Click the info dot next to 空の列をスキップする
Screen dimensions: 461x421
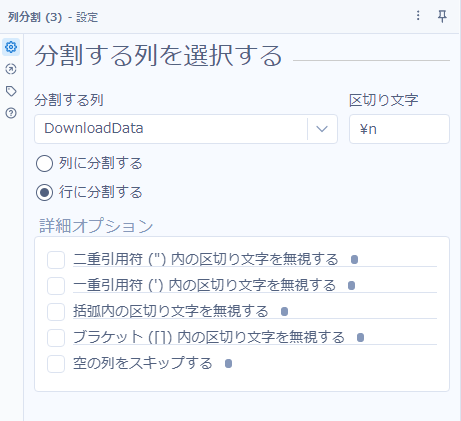pyautogui.click(x=228, y=363)
